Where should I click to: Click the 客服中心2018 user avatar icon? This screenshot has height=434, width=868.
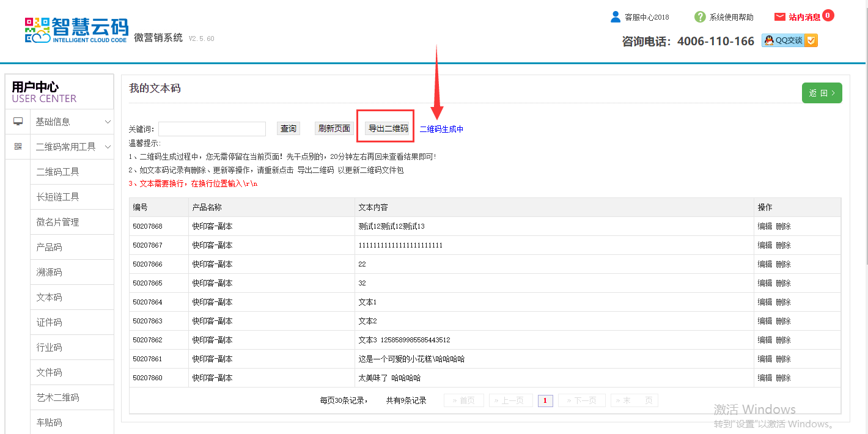[616, 17]
